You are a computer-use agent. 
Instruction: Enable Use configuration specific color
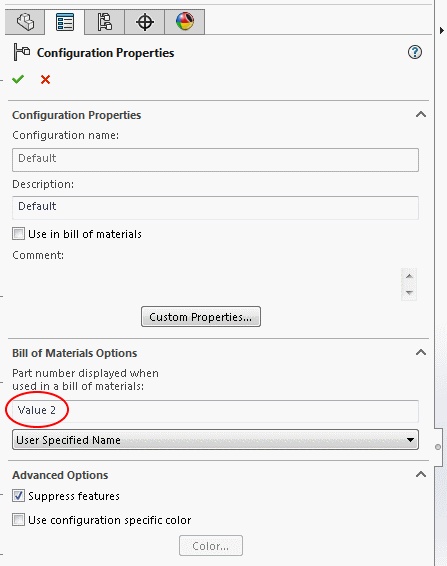[x=18, y=520]
